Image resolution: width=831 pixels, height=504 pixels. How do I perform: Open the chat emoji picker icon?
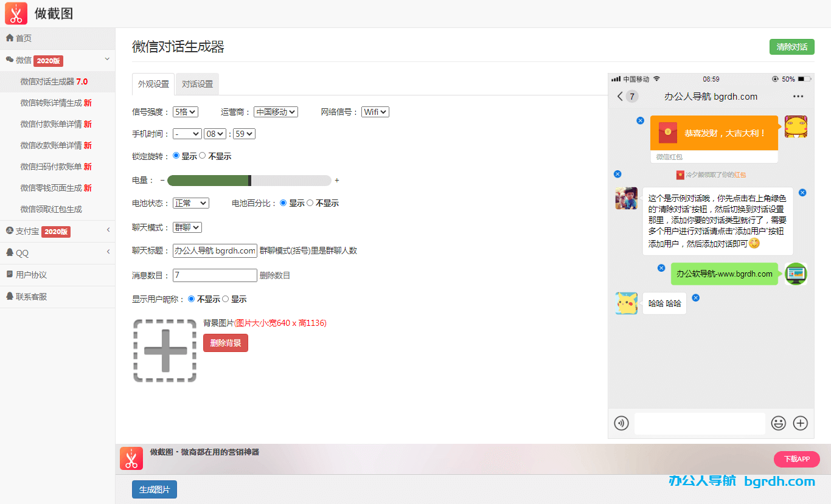779,423
